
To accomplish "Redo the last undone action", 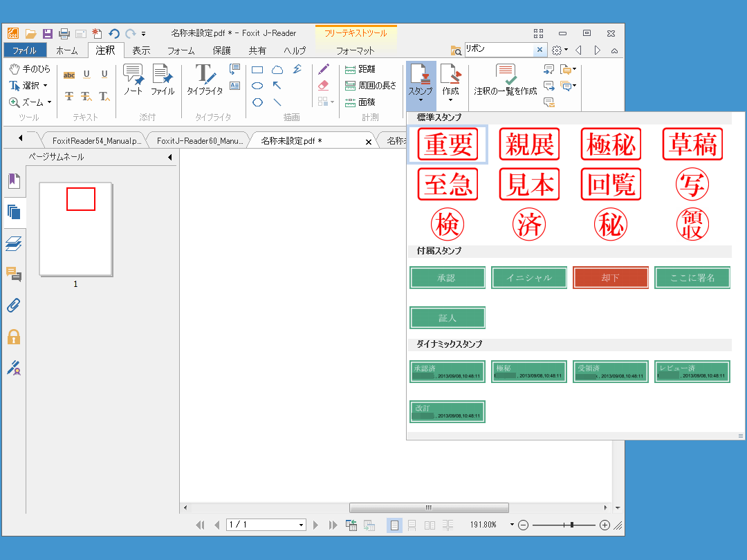I will [x=131, y=33].
